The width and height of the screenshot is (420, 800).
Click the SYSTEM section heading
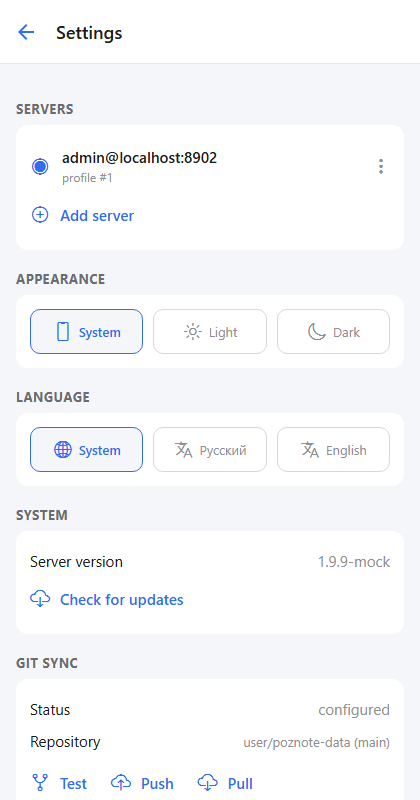[x=42, y=515]
